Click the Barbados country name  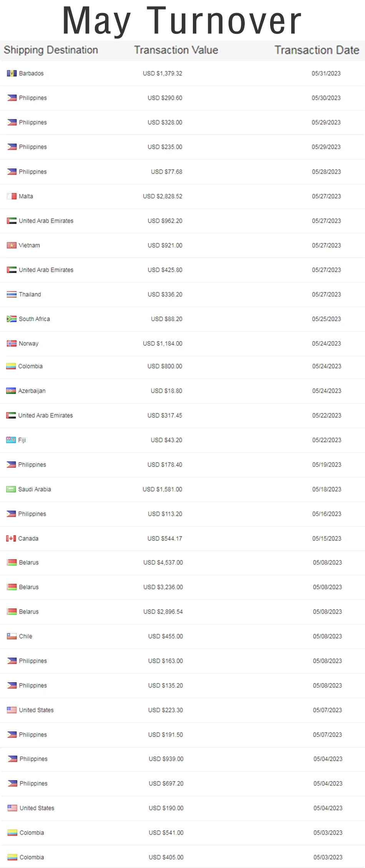(31, 73)
